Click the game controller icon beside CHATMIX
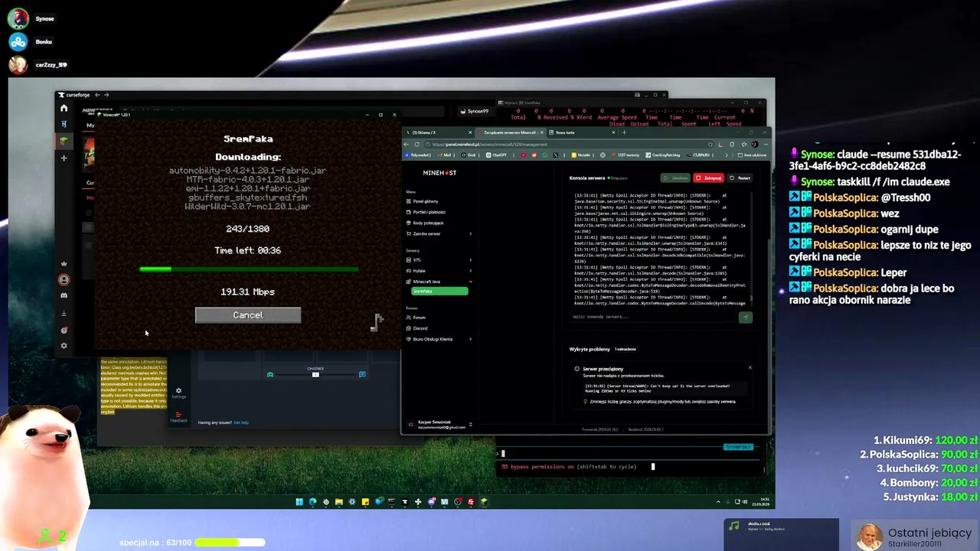This screenshot has height=551, width=980. click(x=269, y=375)
